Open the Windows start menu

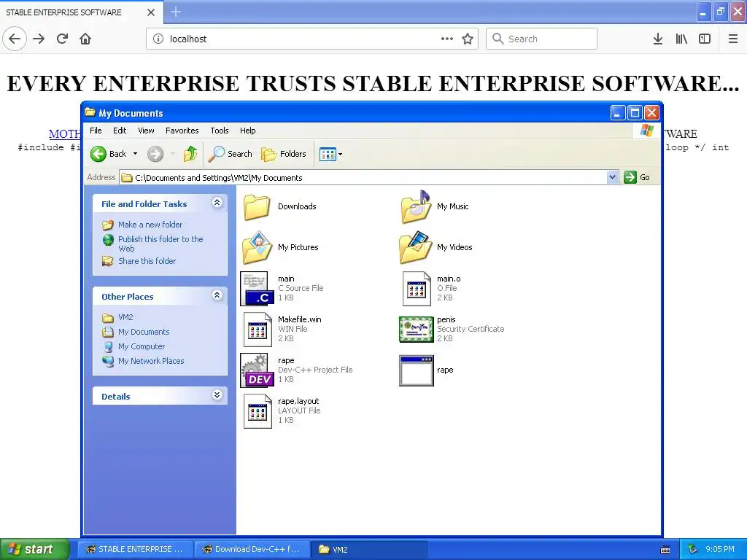[35, 549]
